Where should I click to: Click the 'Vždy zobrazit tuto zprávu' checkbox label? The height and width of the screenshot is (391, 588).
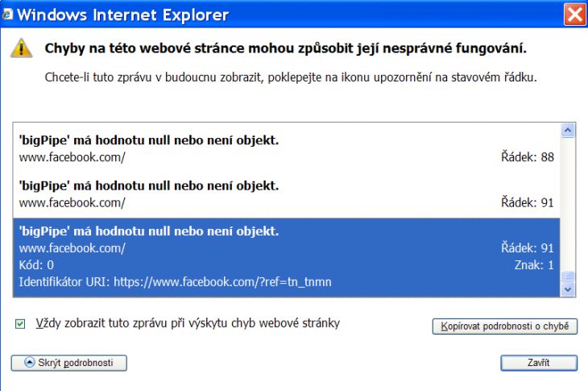[188, 323]
